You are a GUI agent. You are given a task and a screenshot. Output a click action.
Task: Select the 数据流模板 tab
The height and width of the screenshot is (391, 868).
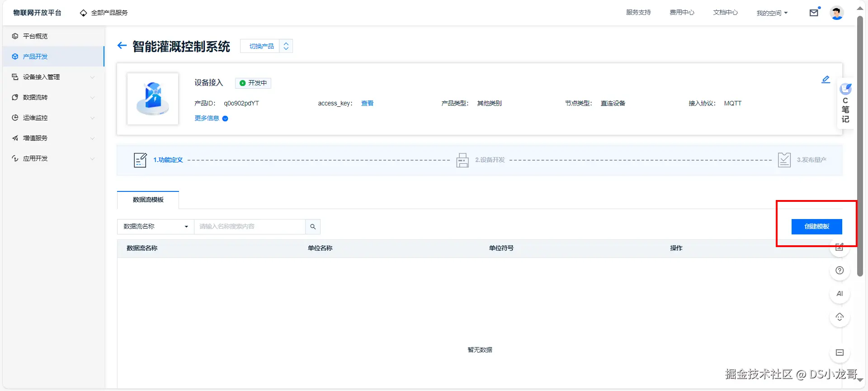(148, 200)
